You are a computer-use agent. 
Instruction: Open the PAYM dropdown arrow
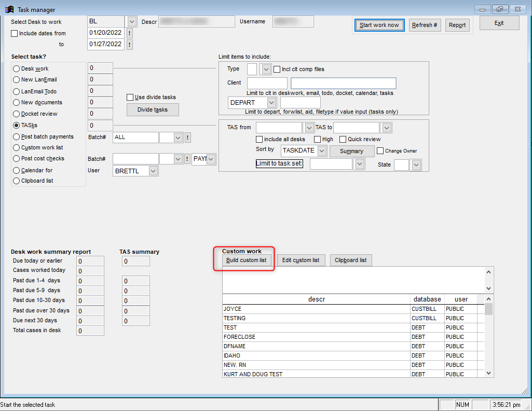211,159
